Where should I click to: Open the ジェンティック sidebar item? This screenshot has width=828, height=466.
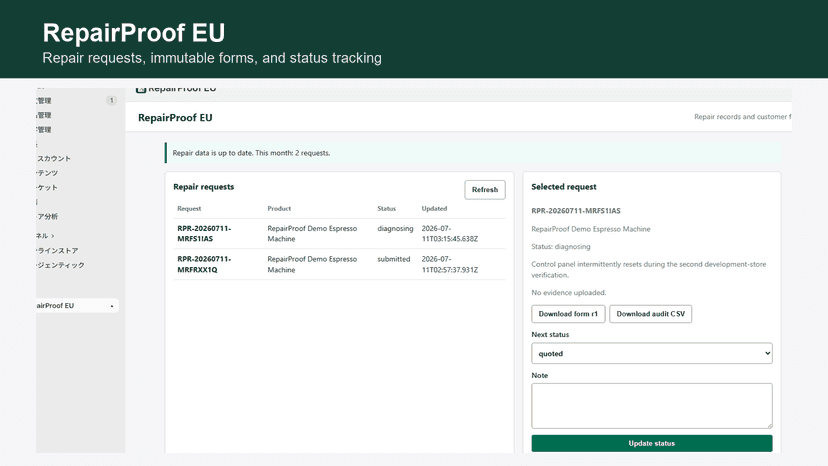point(61,265)
